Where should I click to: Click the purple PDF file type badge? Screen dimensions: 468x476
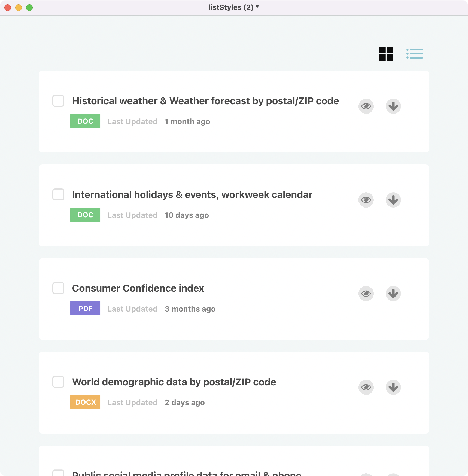point(85,308)
